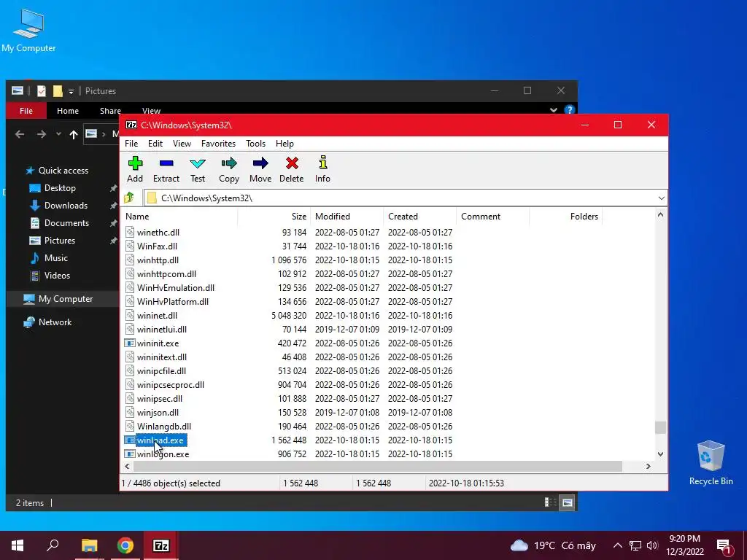Open the File tab in Pictures window
747x560 pixels.
[26, 111]
